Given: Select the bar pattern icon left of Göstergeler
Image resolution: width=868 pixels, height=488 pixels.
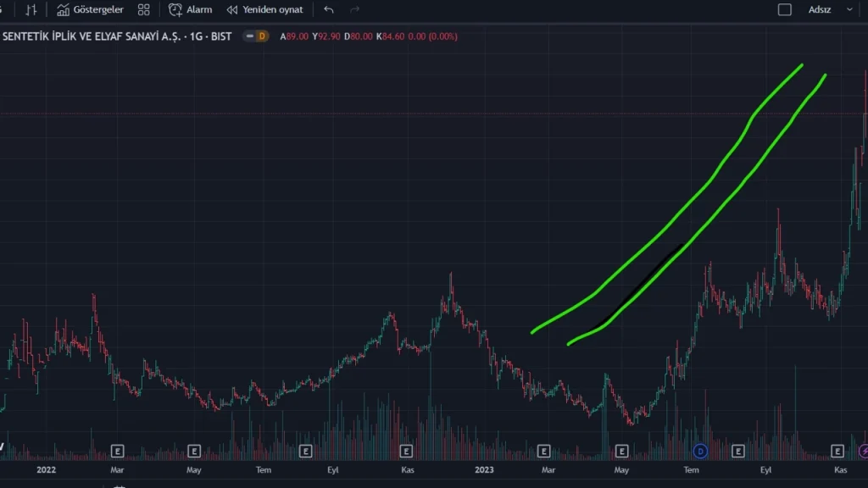Looking at the screenshot, I should coord(31,10).
